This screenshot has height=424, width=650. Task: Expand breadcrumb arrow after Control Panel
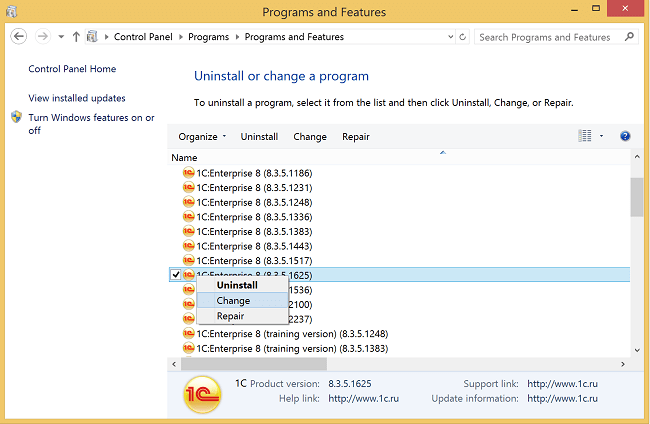[180, 37]
